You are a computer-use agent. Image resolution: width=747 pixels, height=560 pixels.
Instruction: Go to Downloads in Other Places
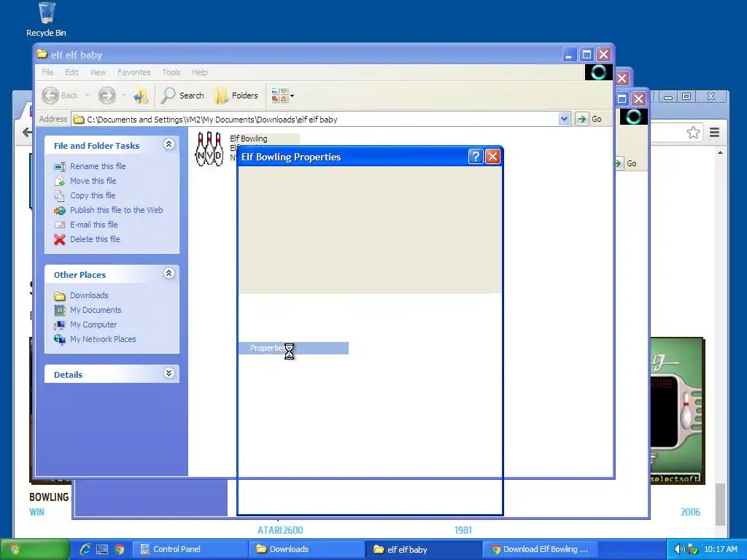(89, 295)
